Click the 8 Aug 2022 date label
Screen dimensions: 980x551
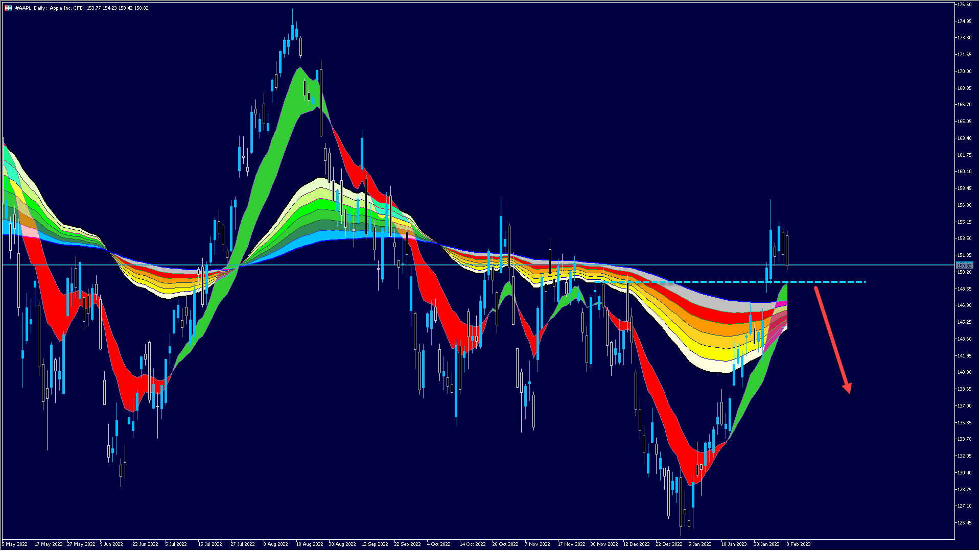point(276,544)
